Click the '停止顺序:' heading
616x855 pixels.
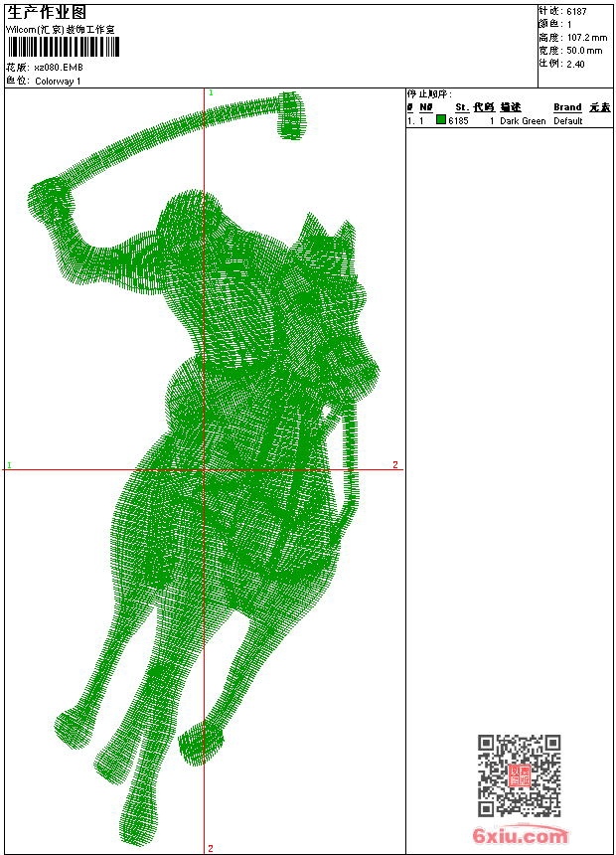click(429, 93)
